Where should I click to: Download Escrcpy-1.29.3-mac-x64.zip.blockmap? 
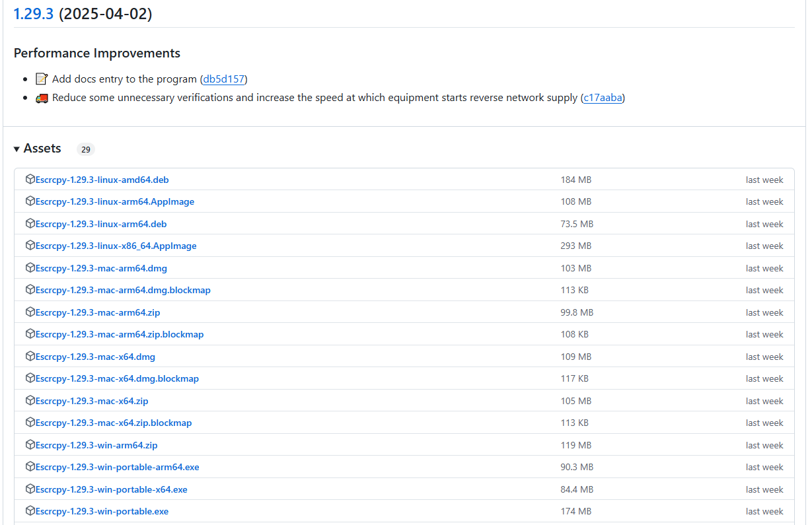[x=114, y=423]
